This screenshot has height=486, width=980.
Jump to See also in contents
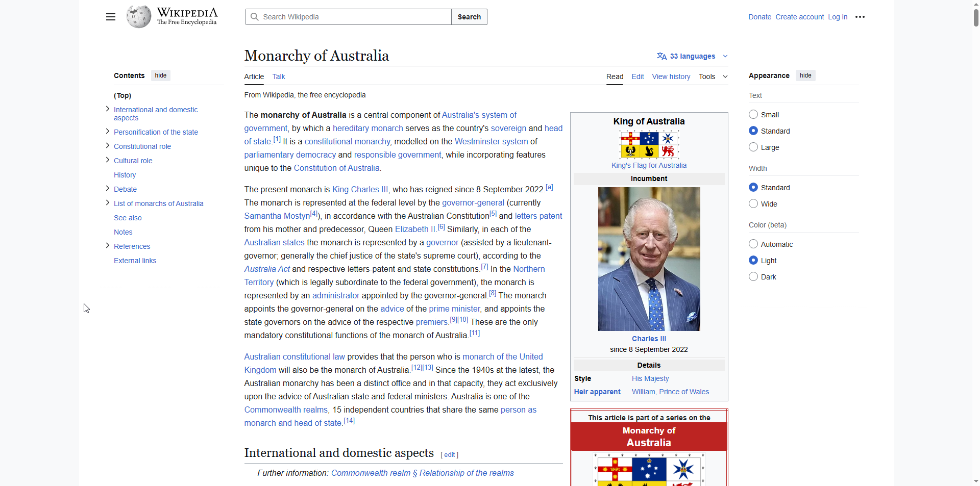pos(128,218)
